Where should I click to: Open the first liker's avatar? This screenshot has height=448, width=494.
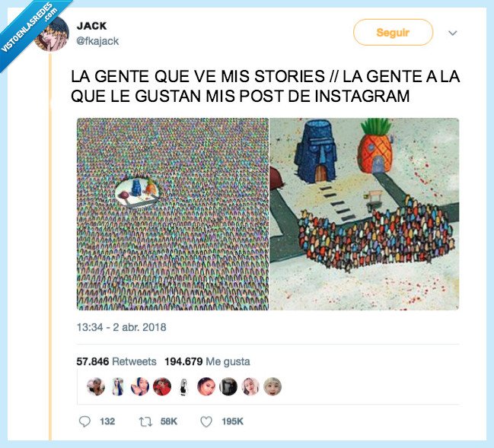tap(96, 386)
